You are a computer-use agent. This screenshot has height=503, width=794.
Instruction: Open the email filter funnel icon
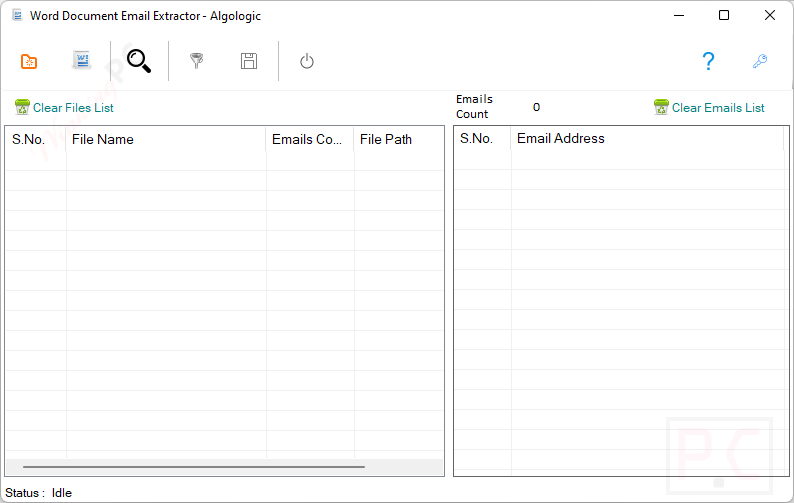196,61
